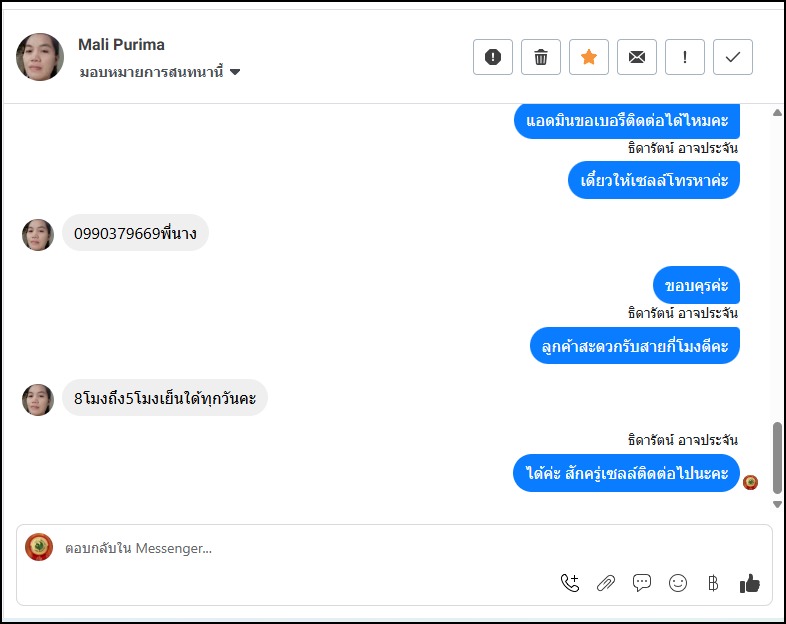Open saved replies speech bubble icon
786x624 pixels.
pos(642,583)
